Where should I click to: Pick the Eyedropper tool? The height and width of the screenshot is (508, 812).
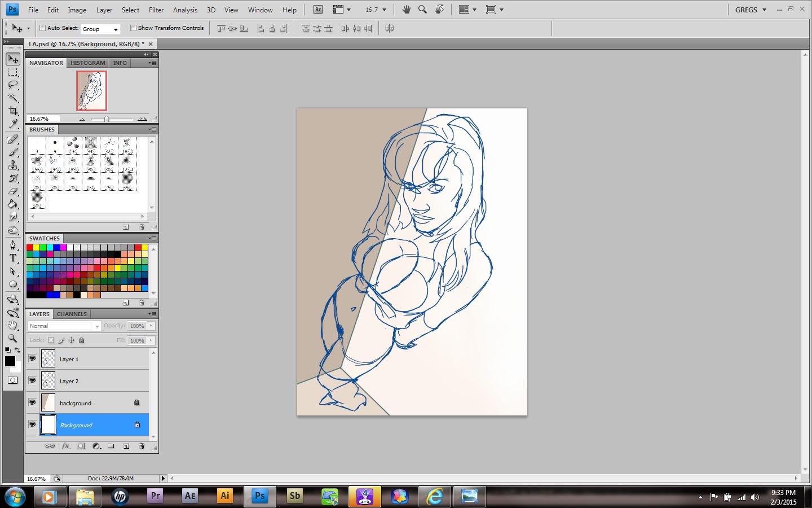click(x=13, y=124)
